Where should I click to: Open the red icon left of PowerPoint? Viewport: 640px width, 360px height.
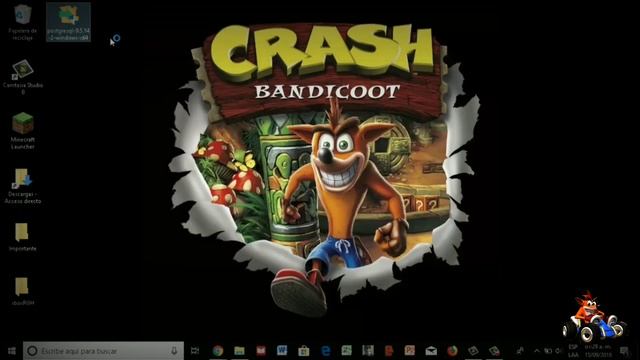[x=389, y=351]
